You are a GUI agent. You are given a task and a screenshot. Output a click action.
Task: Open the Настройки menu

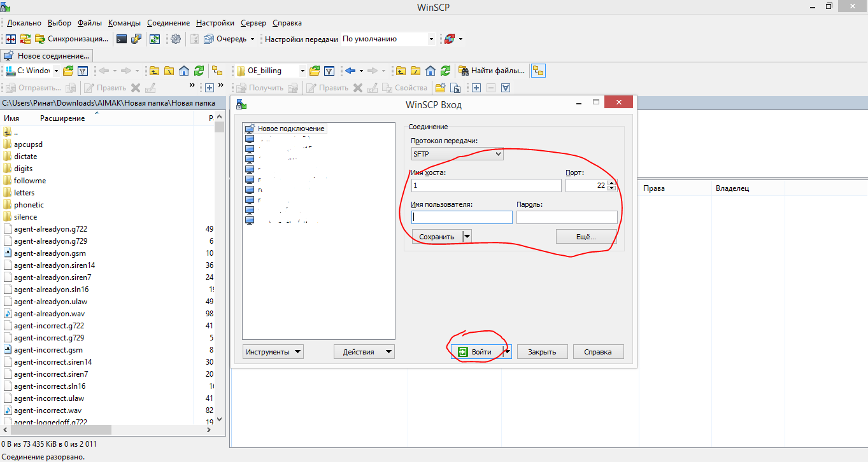pyautogui.click(x=215, y=23)
